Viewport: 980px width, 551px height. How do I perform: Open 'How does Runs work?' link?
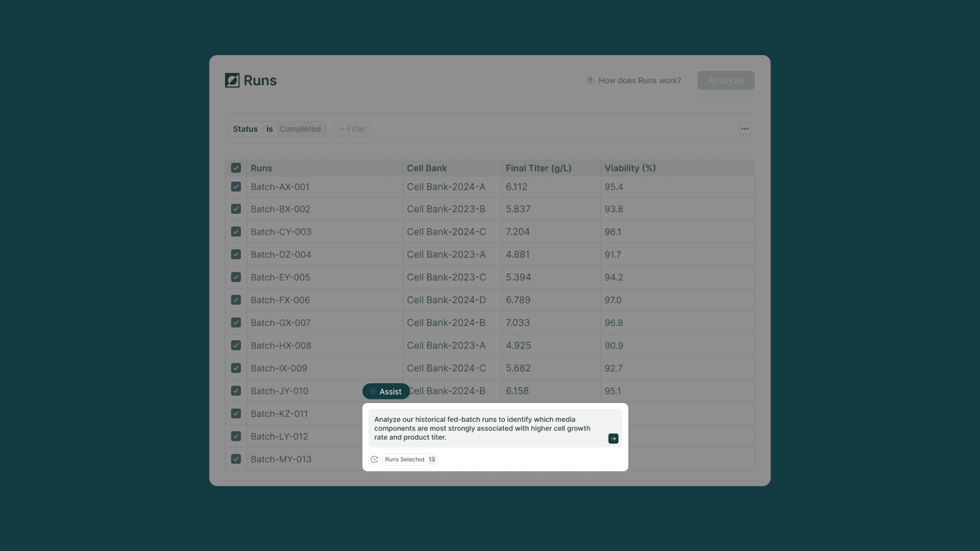[640, 80]
